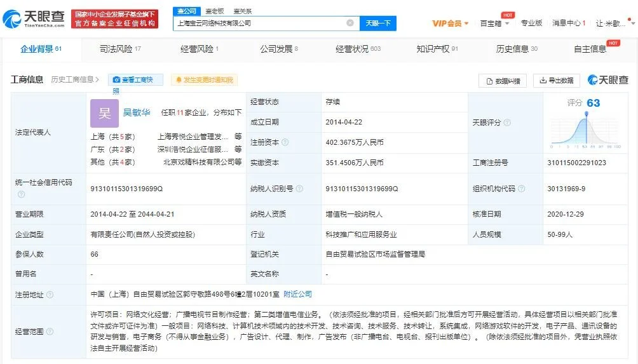Expand the 百宝箱 dropdown
638x364 pixels.
[494, 24]
